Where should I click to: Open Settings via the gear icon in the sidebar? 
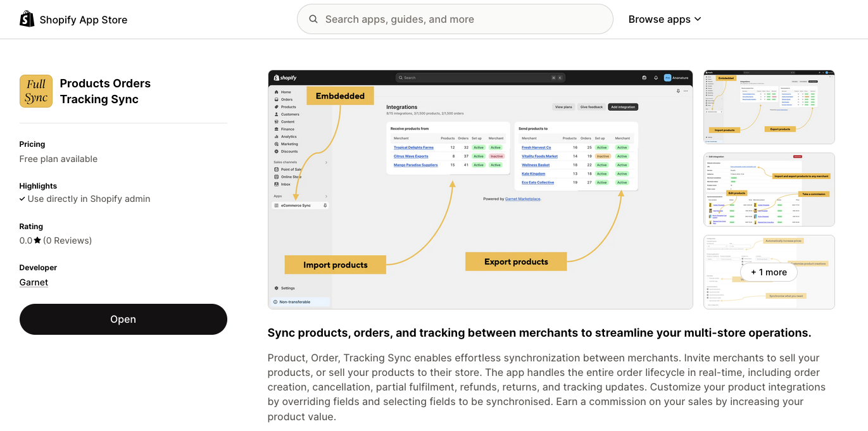pos(275,287)
